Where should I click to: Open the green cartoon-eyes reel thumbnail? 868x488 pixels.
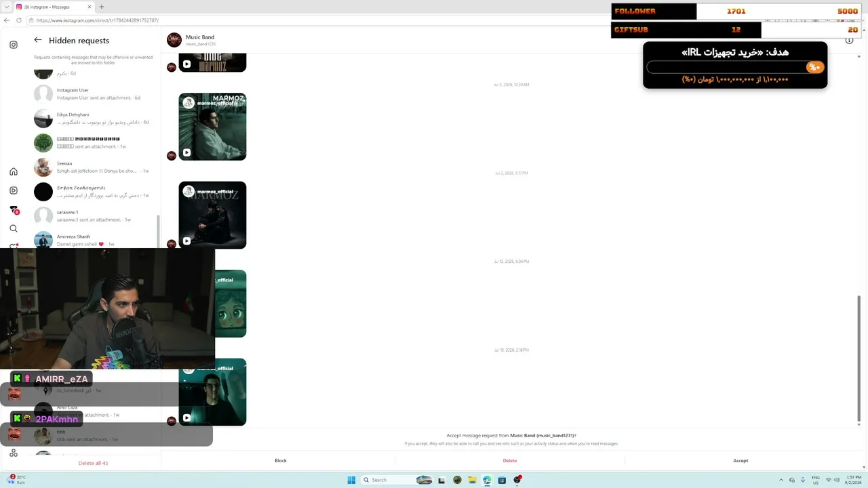pos(231,304)
